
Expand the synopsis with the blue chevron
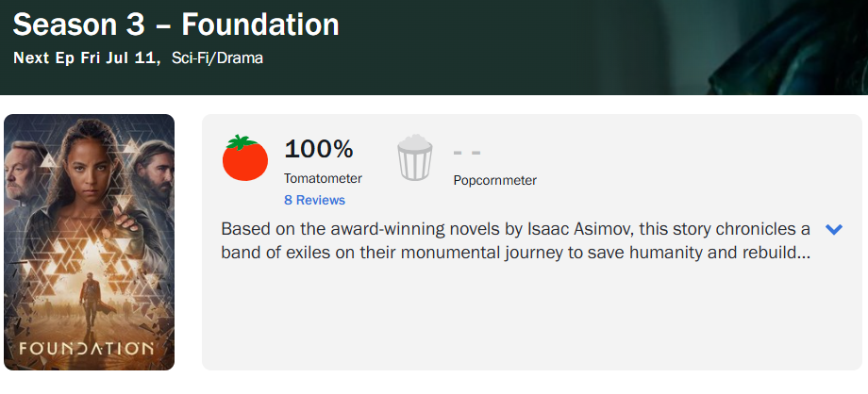(834, 229)
